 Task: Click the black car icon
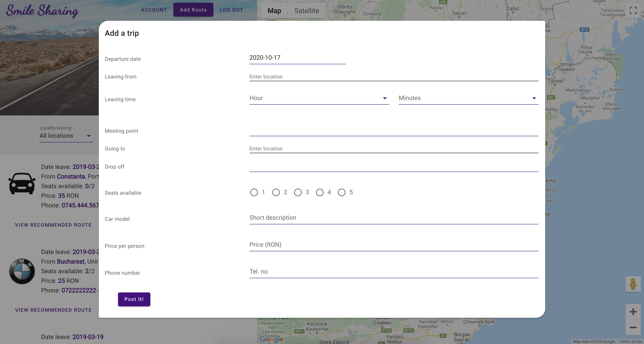22,183
